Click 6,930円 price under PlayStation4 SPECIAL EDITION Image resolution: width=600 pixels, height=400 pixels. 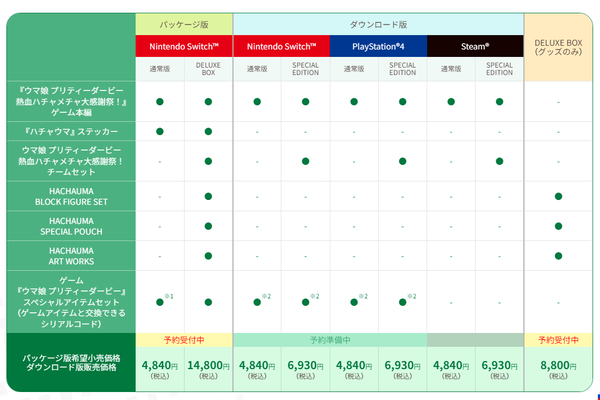[402, 366]
